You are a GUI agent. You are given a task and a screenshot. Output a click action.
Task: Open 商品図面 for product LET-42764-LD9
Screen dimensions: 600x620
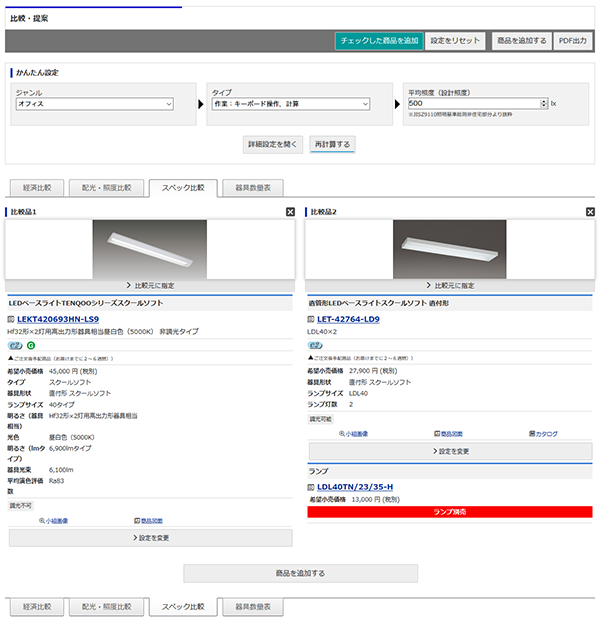[450, 434]
